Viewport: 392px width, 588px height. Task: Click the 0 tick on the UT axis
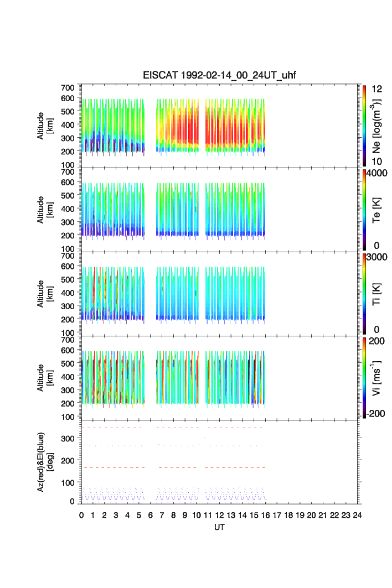[81, 515]
